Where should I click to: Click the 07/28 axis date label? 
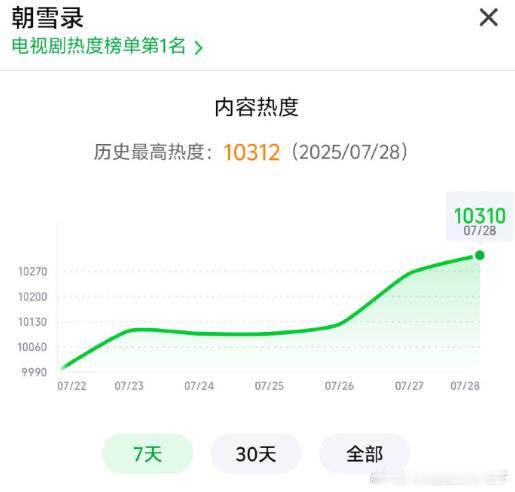465,386
